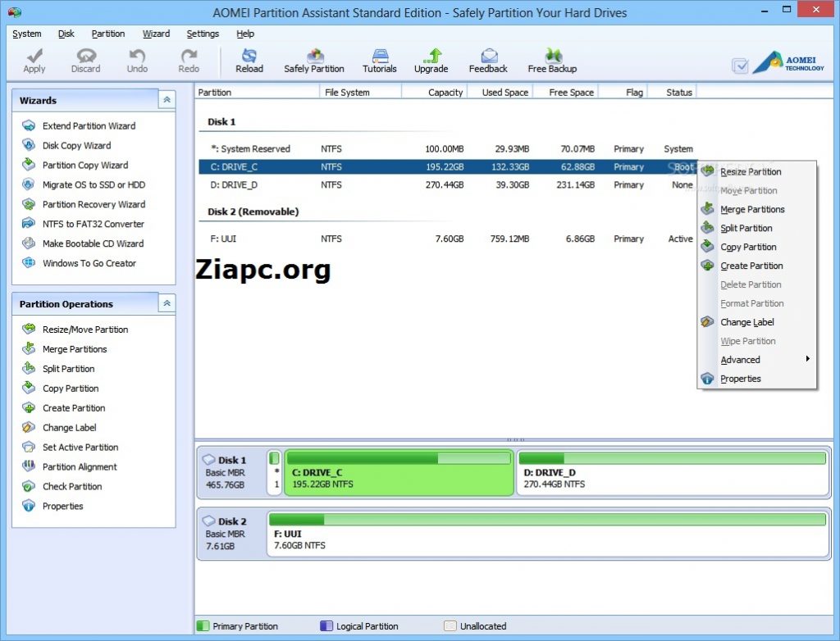The height and width of the screenshot is (641, 840).
Task: Apply pending operations
Action: coord(34,60)
